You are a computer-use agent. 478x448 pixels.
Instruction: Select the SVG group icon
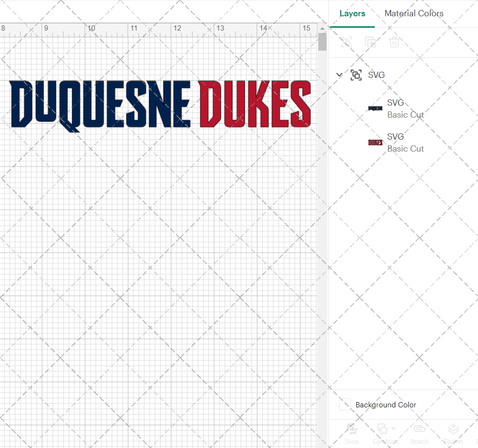coord(356,75)
